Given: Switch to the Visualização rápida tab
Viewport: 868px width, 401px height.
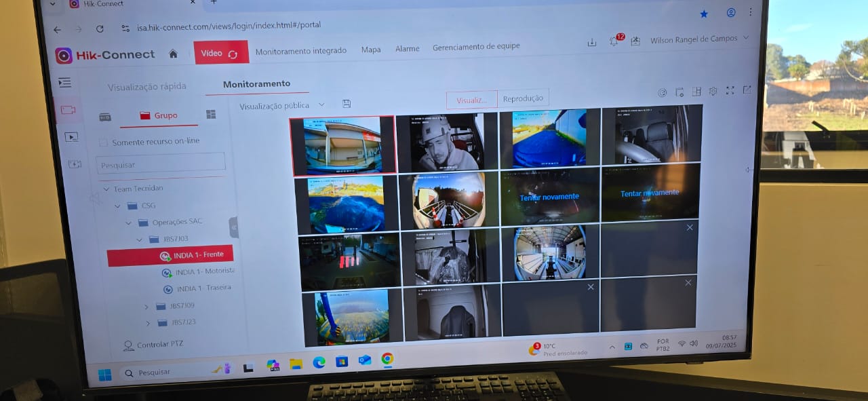Looking at the screenshot, I should tap(146, 87).
